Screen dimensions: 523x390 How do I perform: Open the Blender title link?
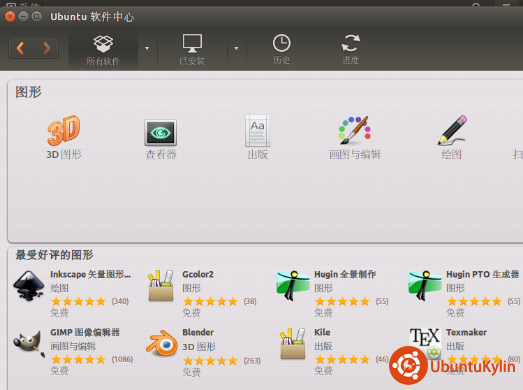[x=198, y=333]
